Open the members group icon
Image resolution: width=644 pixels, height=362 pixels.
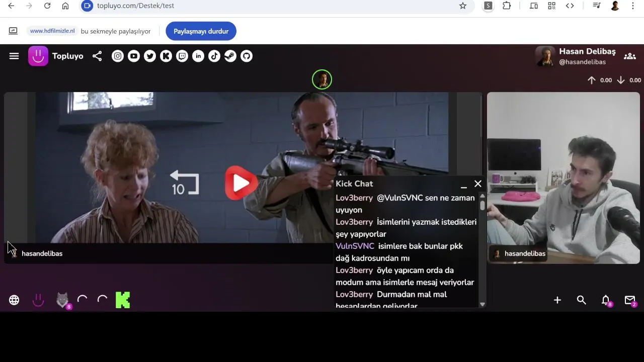coord(629,56)
